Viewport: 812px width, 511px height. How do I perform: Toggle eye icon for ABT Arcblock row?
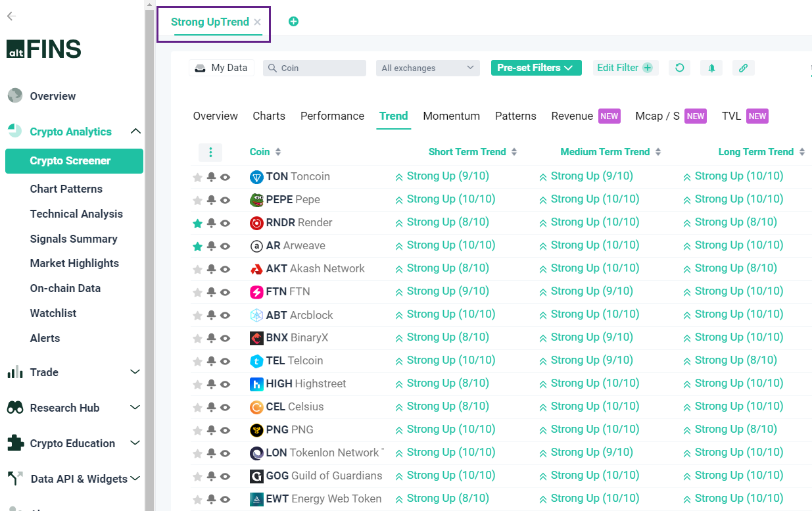[x=225, y=315]
